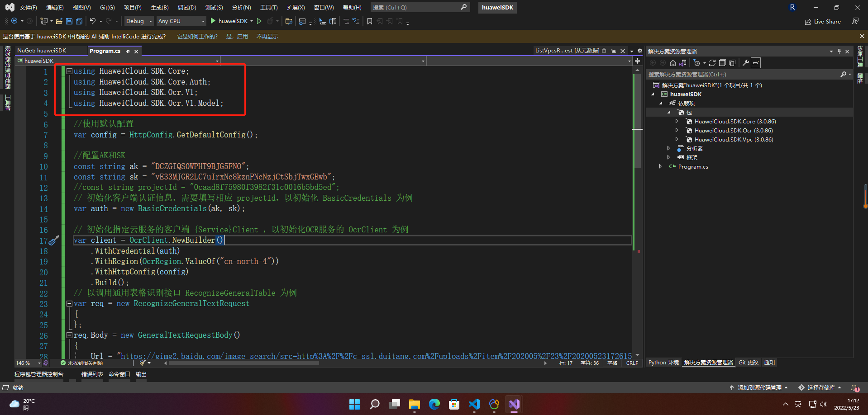Promote ListVpcsRequest preview tab with keep-open icon
This screenshot has width=868, height=415.
(x=614, y=51)
